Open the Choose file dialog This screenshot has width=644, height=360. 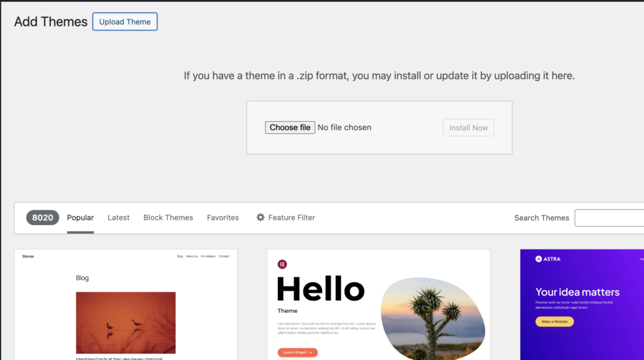pos(290,128)
